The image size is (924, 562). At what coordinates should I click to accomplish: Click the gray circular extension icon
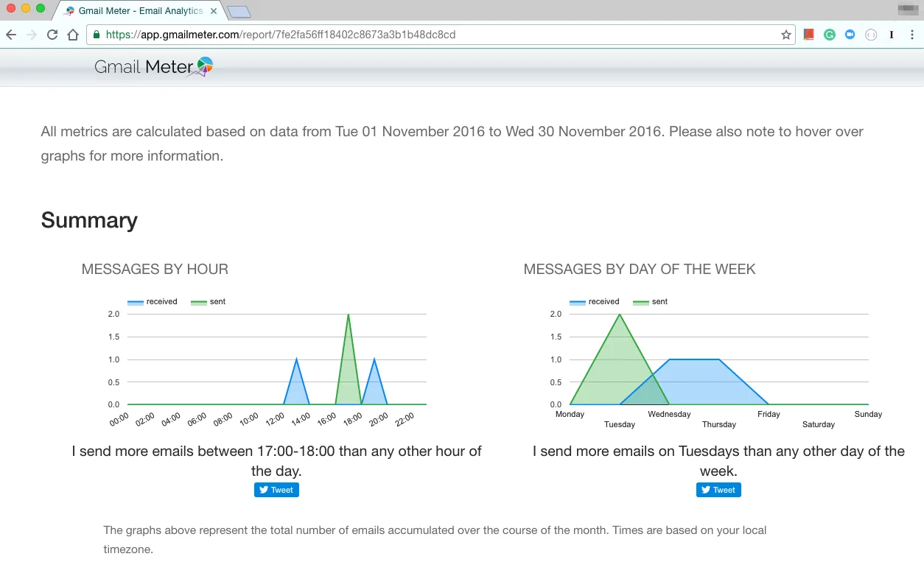click(871, 35)
